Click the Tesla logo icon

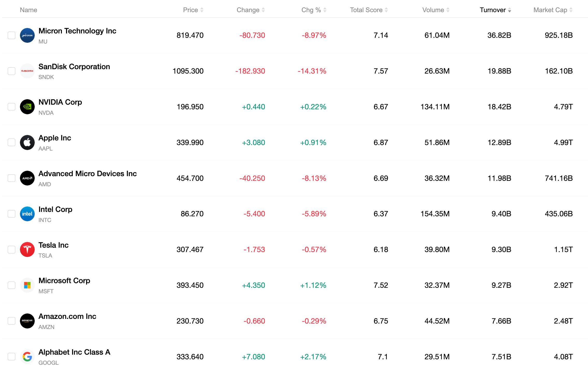point(27,249)
